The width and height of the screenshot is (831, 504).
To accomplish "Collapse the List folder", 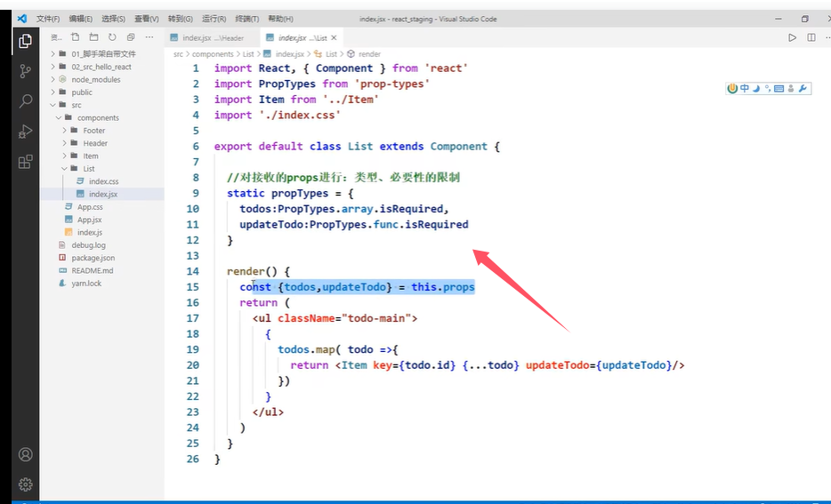I will tap(101, 168).
